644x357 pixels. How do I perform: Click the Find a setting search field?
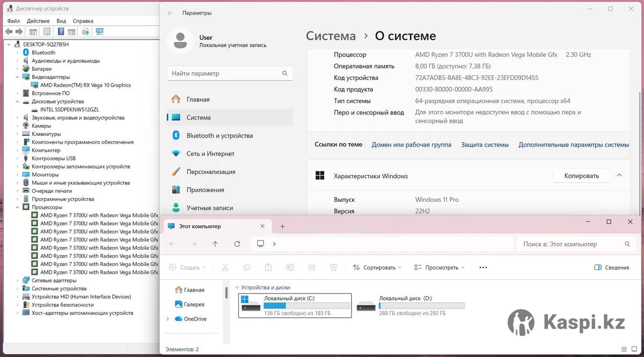(225, 74)
